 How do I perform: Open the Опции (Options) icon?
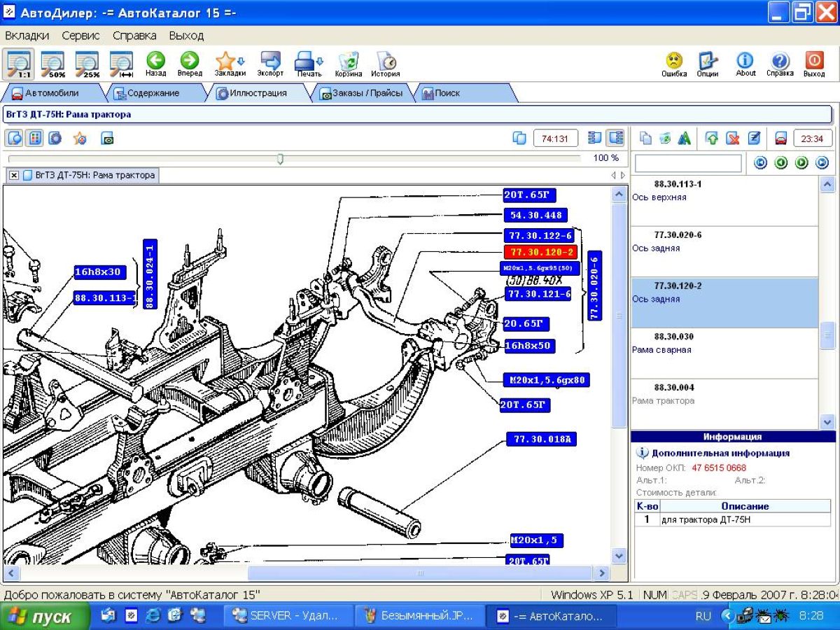(x=708, y=62)
